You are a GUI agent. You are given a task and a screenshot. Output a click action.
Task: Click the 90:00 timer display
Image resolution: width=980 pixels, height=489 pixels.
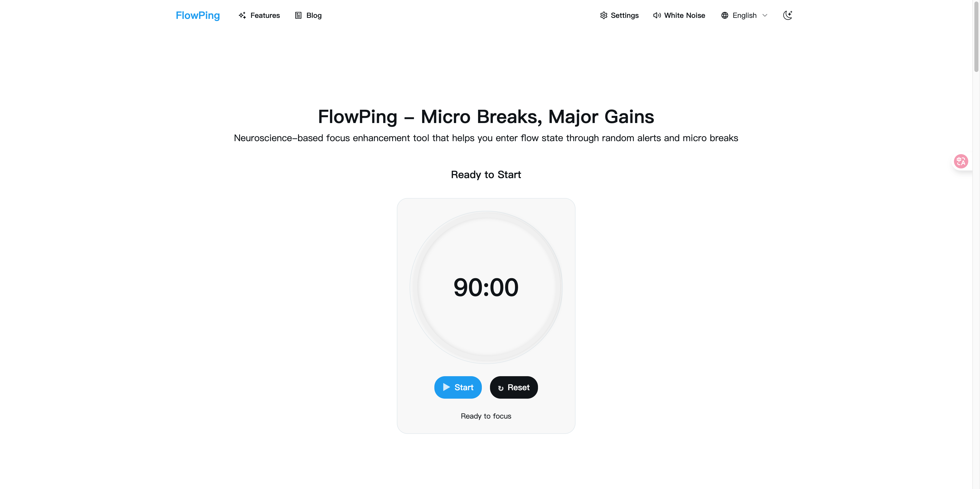[x=486, y=287]
